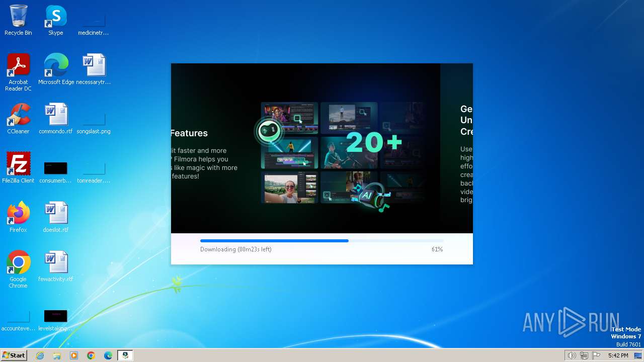The height and width of the screenshot is (362, 644).
Task: Launch Skype from the desktop
Action: point(55,20)
